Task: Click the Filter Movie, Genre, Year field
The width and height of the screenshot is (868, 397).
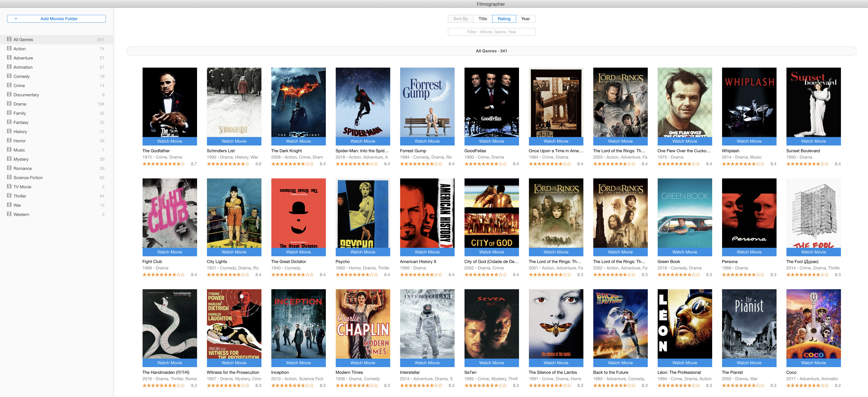Action: tap(491, 32)
